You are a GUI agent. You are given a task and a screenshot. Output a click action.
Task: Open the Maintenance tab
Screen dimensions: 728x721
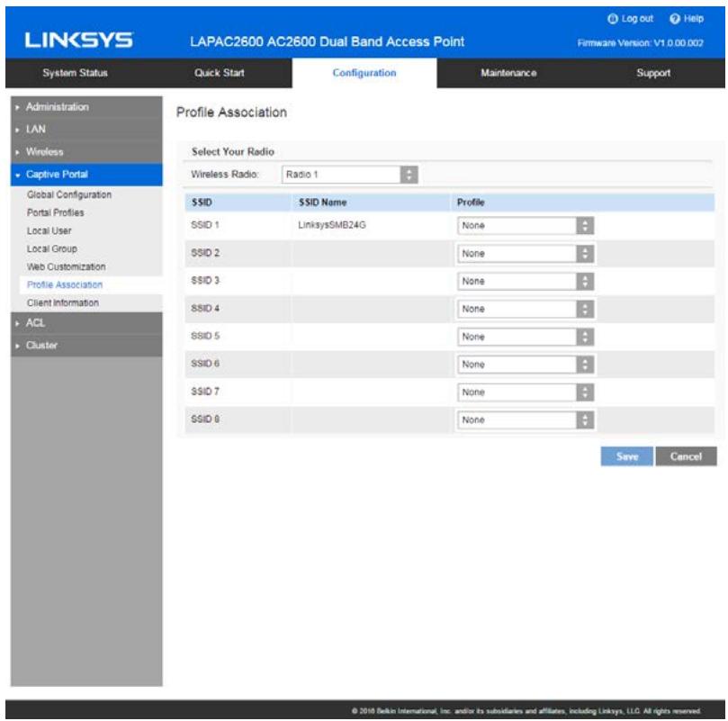pyautogui.click(x=508, y=73)
